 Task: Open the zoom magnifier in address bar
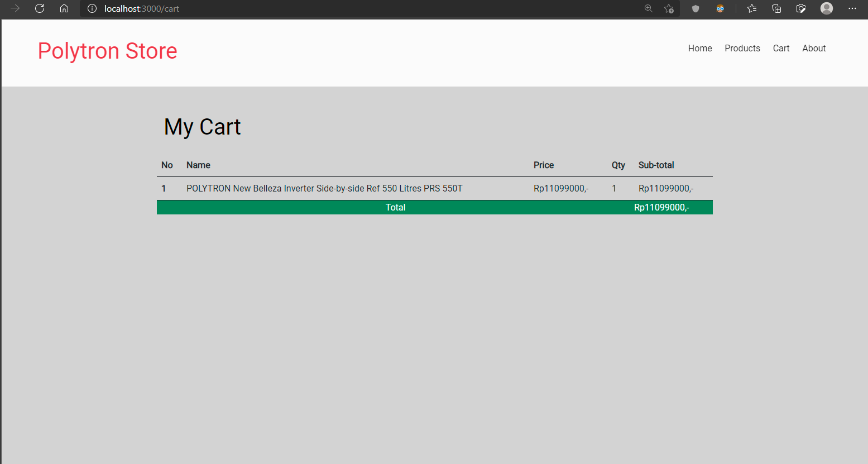648,8
